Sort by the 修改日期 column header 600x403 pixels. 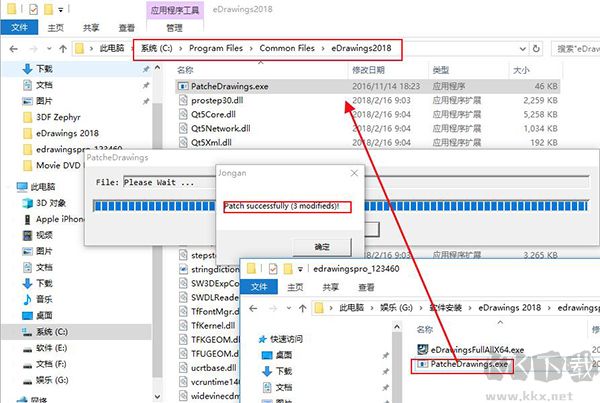click(x=368, y=70)
